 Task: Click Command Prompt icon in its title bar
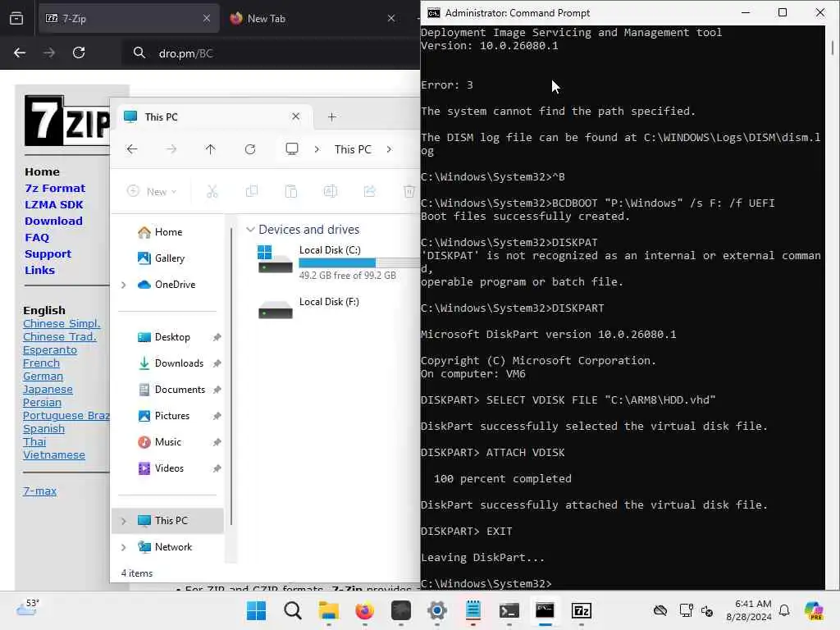point(433,12)
